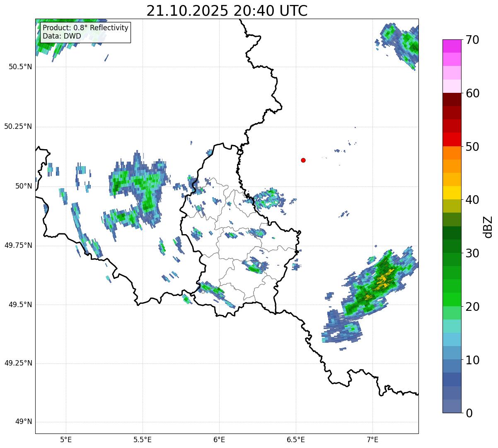Click the longitude label 6.5°E
The width and height of the screenshot is (498, 448).
coord(296,441)
